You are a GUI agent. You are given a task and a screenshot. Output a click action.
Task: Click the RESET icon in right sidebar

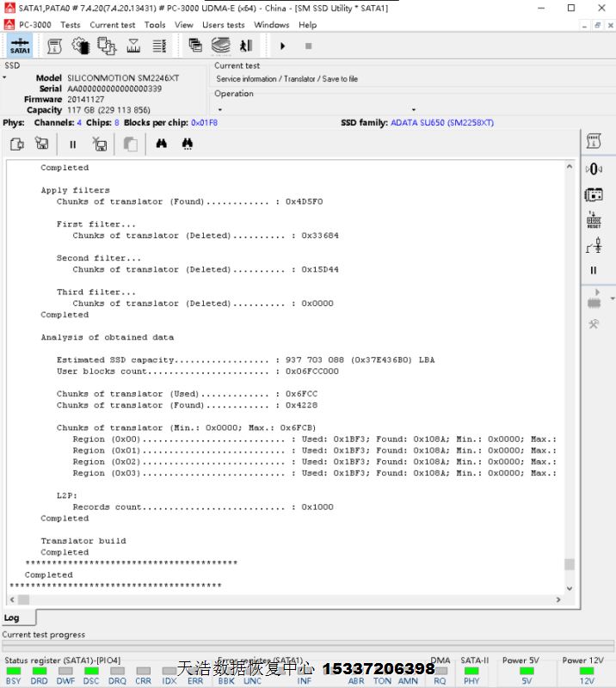(594, 220)
